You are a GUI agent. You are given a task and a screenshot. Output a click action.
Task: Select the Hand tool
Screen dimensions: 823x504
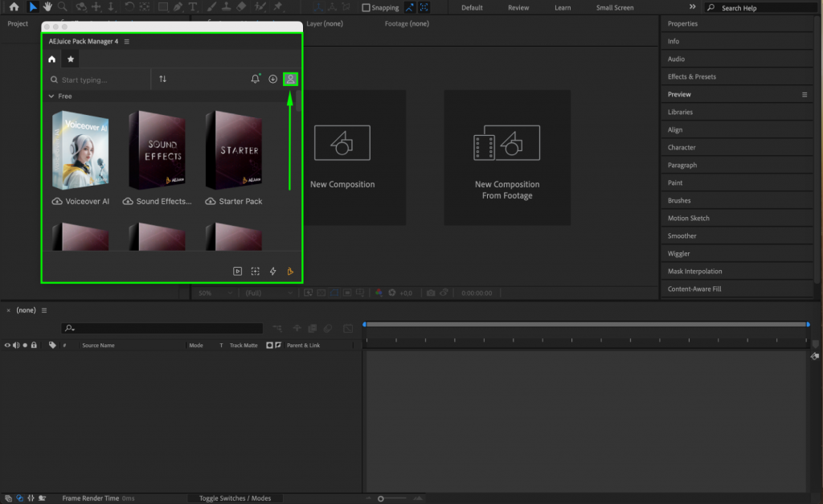click(48, 7)
